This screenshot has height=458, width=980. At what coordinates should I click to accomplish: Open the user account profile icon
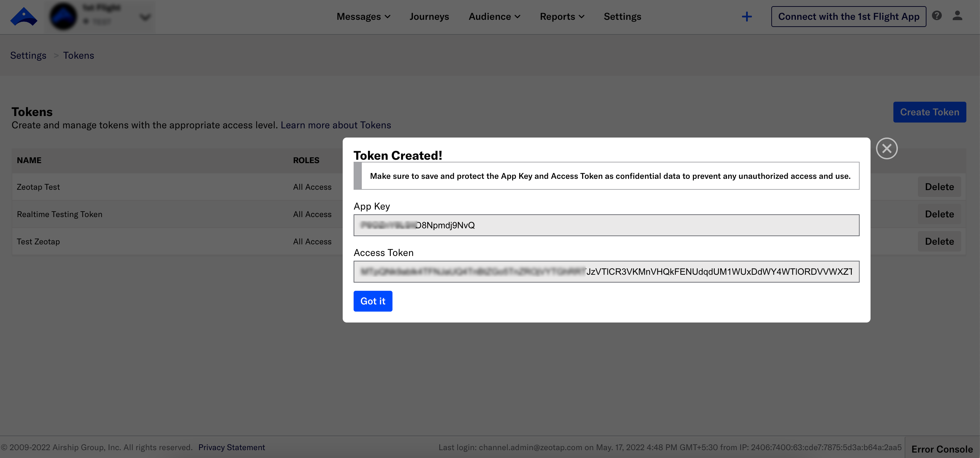click(x=957, y=16)
